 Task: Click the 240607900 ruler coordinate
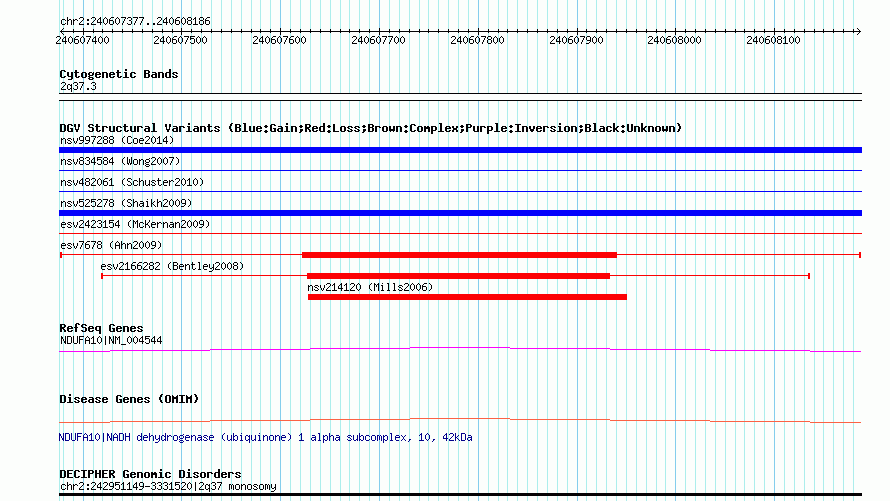pyautogui.click(x=576, y=40)
